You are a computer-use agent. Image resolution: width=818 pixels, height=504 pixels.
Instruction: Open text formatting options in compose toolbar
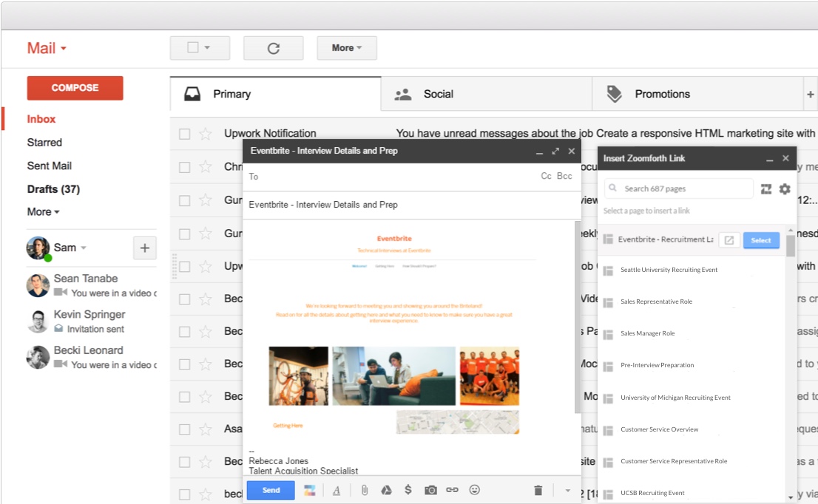point(337,490)
